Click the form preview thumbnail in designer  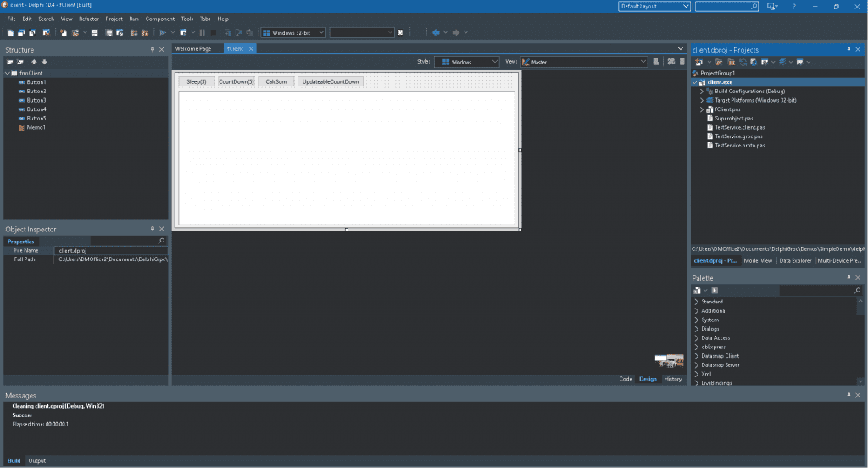(670, 360)
